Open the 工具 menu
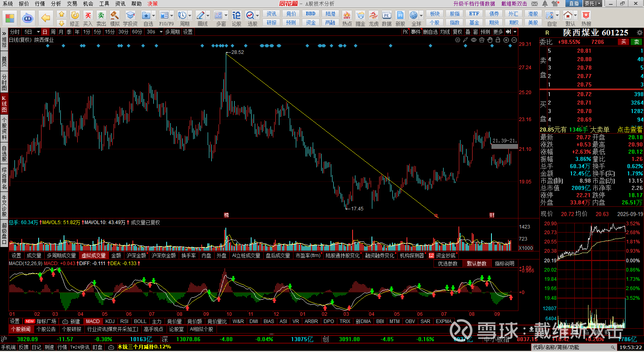The image size is (644, 352). 104,4
